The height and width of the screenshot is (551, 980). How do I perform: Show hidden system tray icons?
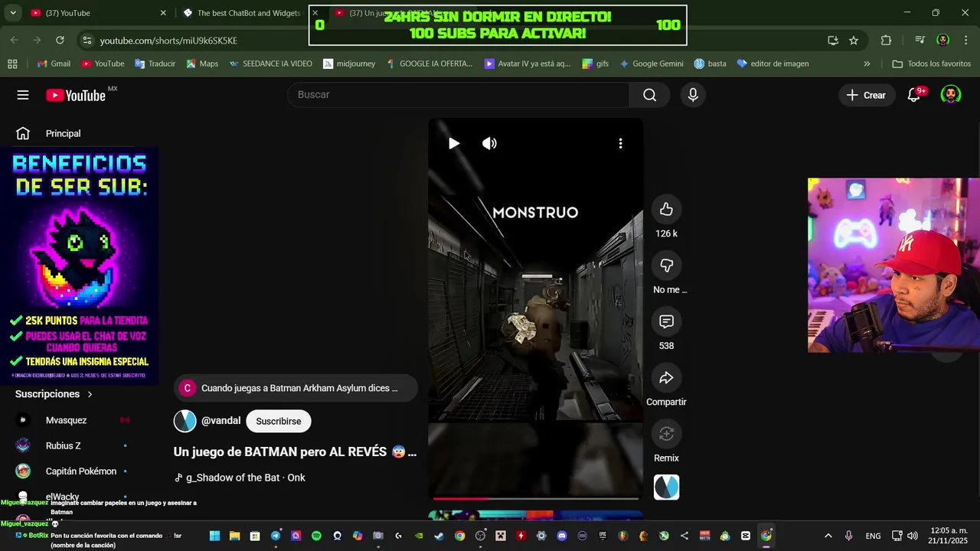[828, 536]
